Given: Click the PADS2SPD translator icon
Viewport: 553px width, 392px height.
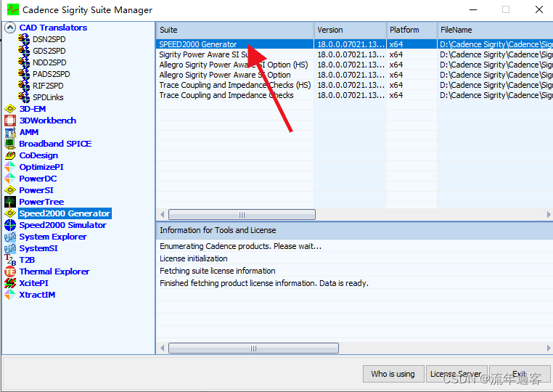Looking at the screenshot, I should coord(24,74).
